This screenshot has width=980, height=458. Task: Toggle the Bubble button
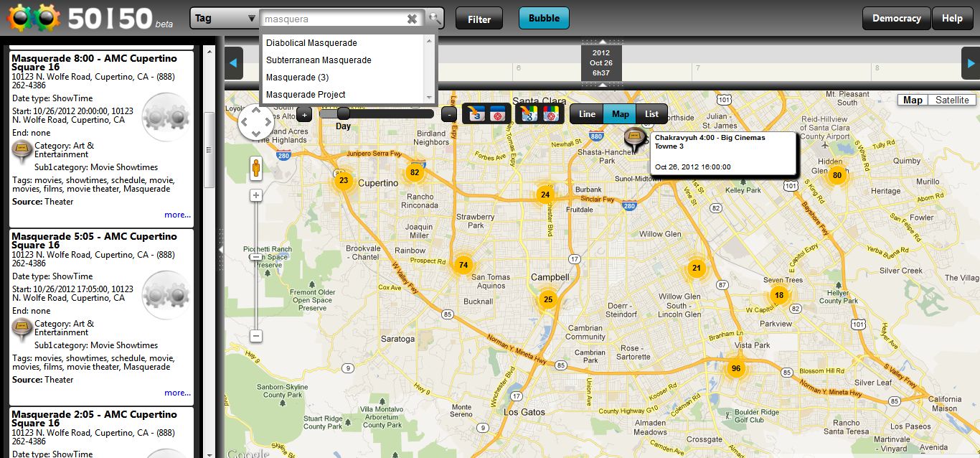click(544, 19)
